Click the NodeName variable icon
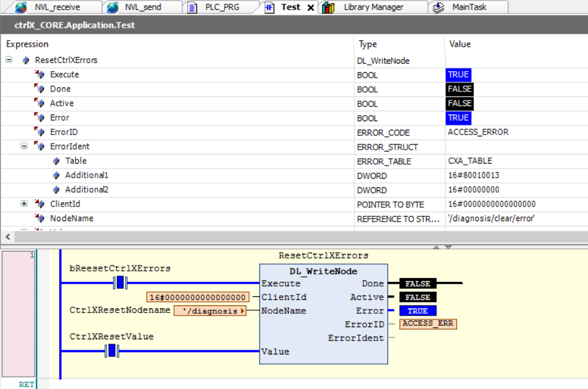 point(39,218)
